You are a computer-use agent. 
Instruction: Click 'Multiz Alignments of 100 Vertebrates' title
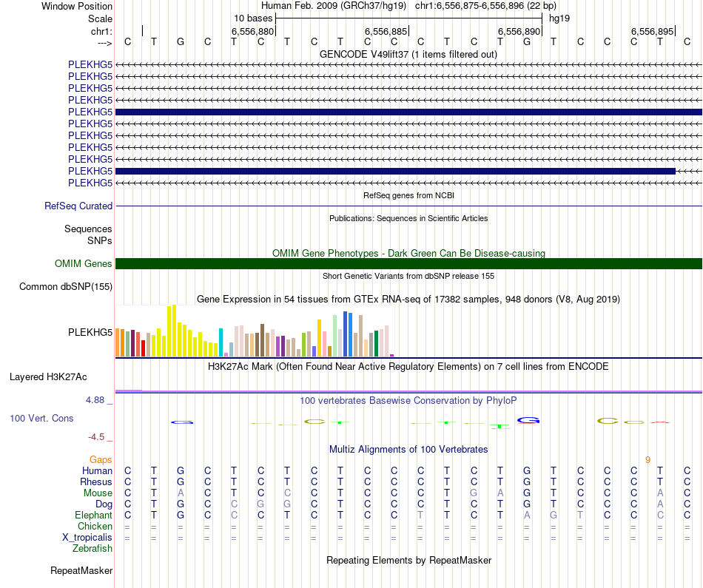coord(408,450)
